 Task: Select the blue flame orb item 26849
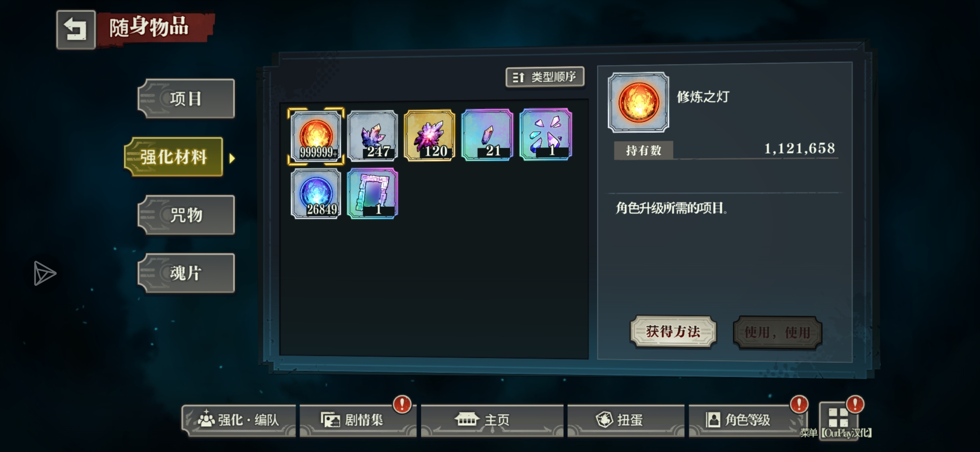click(316, 194)
